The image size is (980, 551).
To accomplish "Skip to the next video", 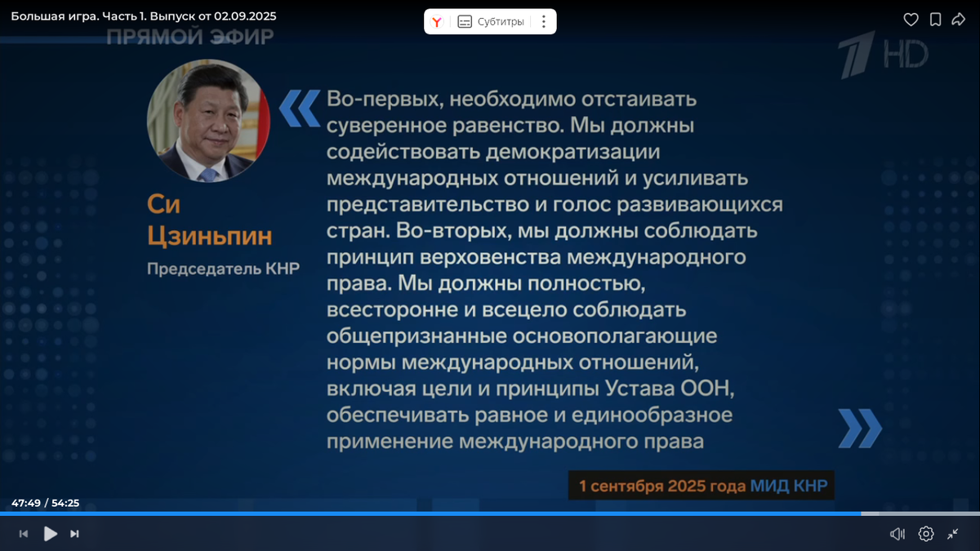I will click(x=76, y=533).
